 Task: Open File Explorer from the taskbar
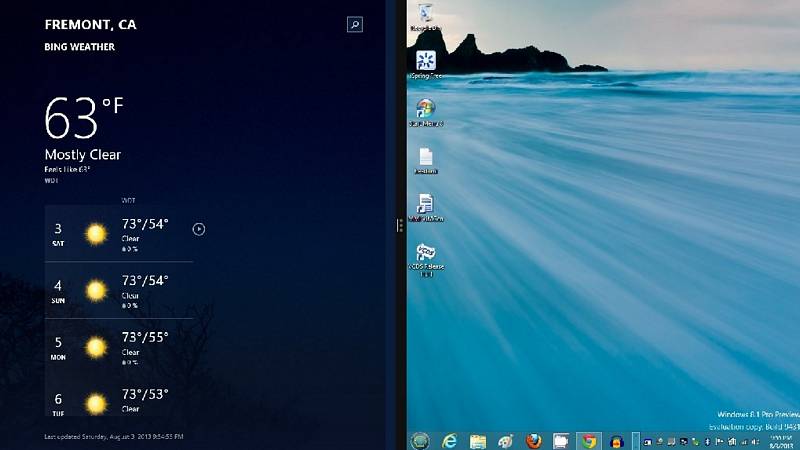pyautogui.click(x=479, y=440)
